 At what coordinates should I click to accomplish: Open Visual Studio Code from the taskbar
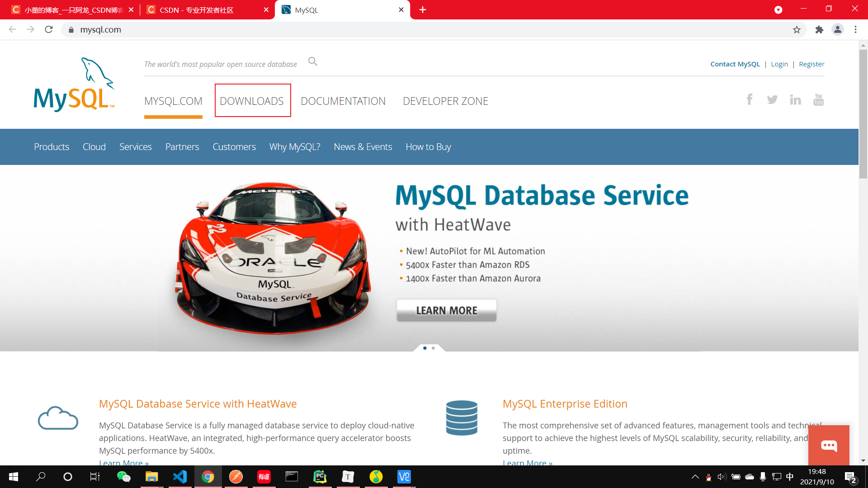pos(180,477)
